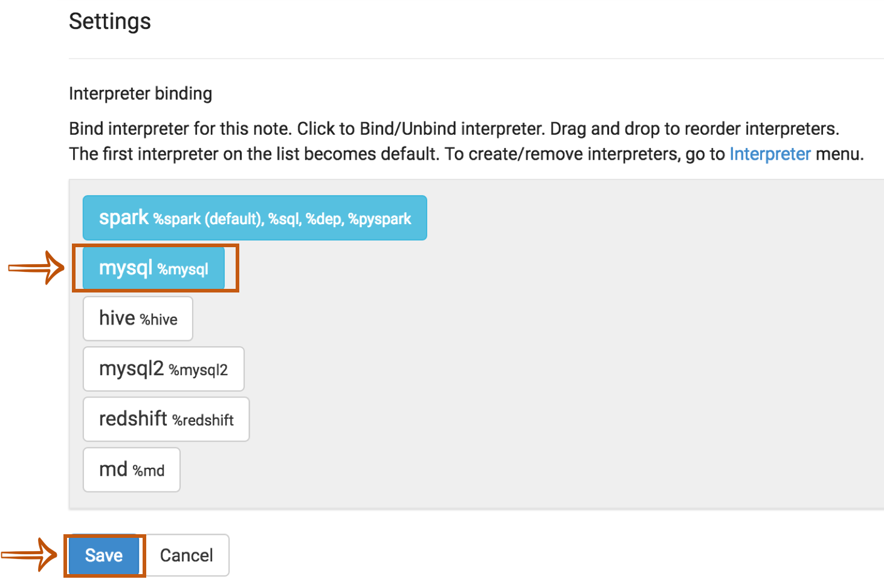Click the orange arrow beside Save

pyautogui.click(x=30, y=554)
